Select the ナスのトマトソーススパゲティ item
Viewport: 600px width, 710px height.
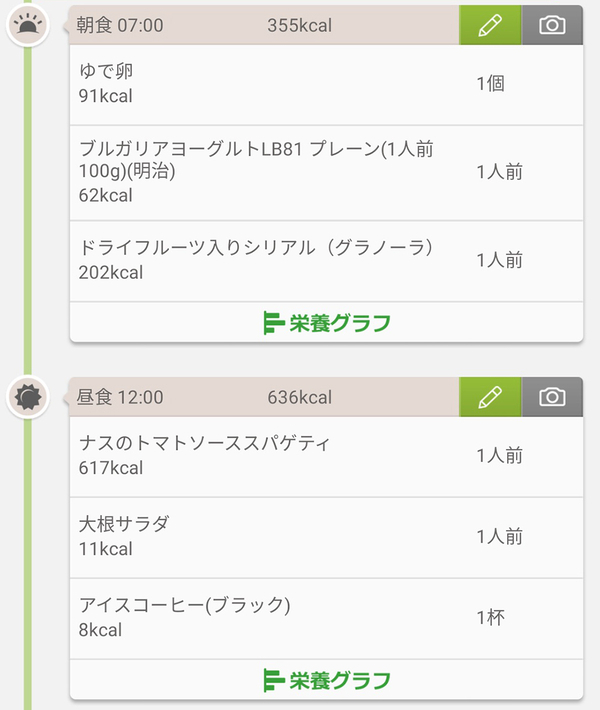204,443
